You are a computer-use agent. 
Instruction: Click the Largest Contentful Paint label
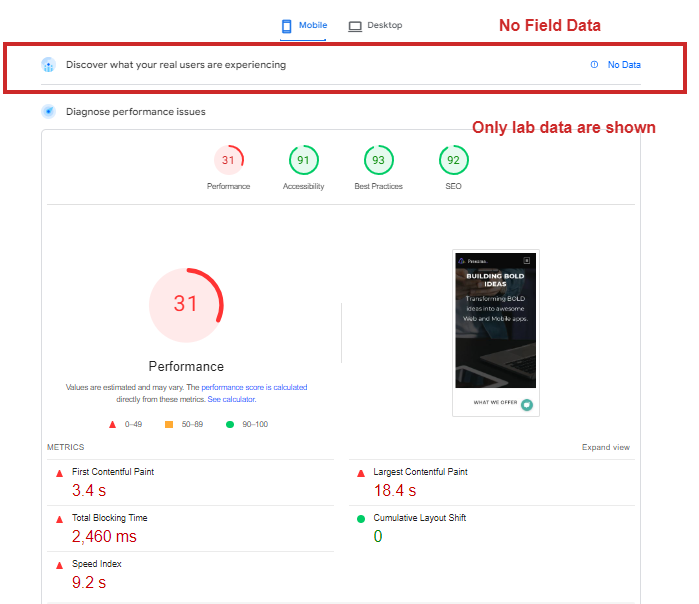(x=420, y=472)
